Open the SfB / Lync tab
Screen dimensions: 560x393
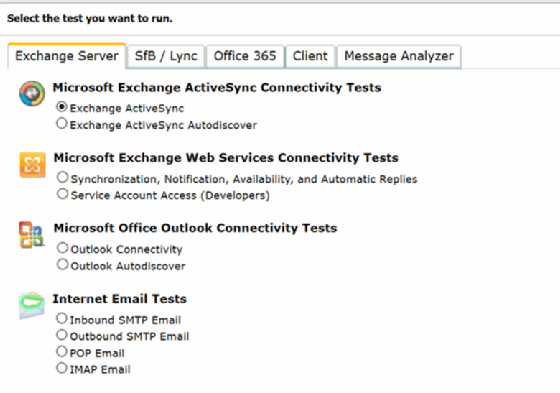click(166, 56)
